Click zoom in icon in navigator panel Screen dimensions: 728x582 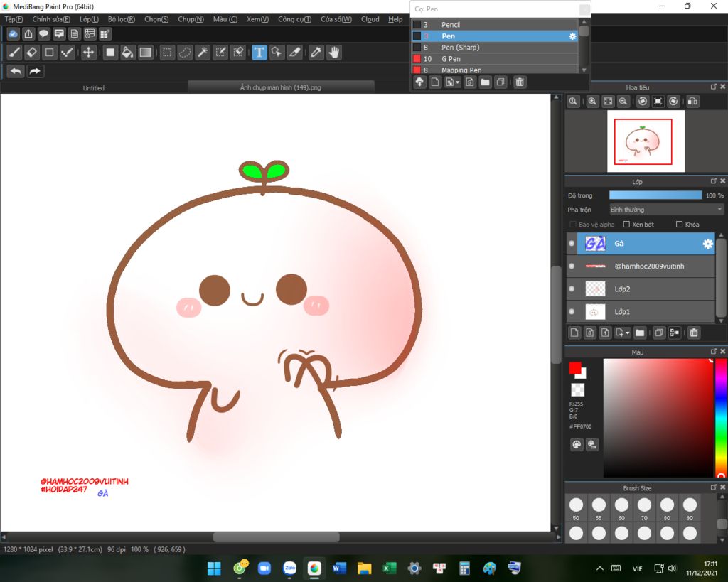(x=592, y=101)
